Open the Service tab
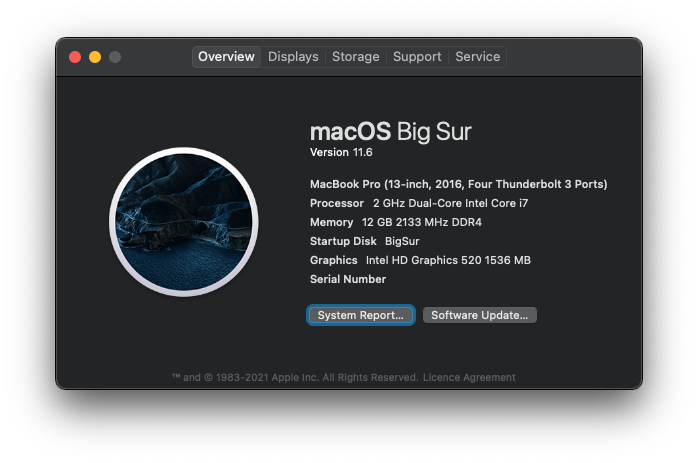 pyautogui.click(x=478, y=57)
